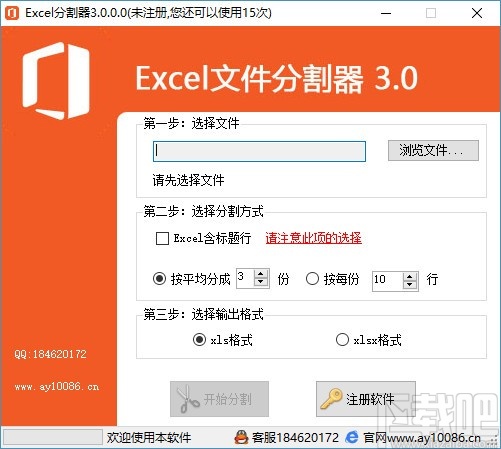Image resolution: width=501 pixels, height=449 pixels.
Task: Click the file path input field
Action: [259, 152]
